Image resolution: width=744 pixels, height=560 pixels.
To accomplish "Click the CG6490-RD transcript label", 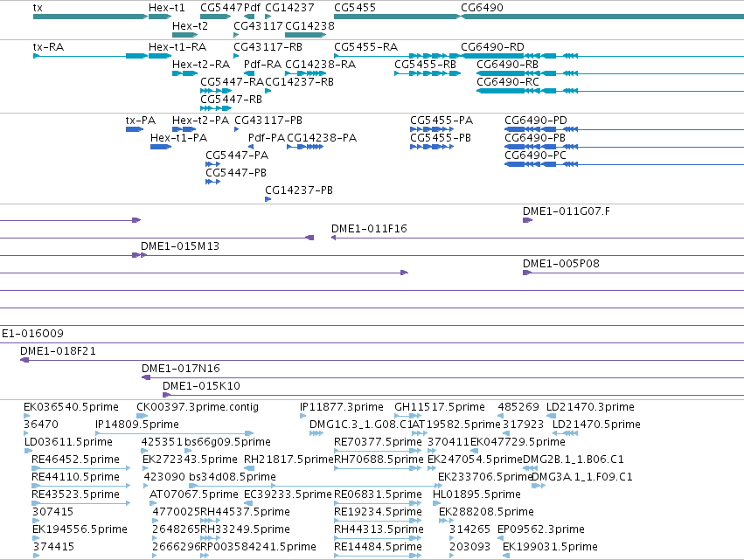I will click(x=492, y=47).
